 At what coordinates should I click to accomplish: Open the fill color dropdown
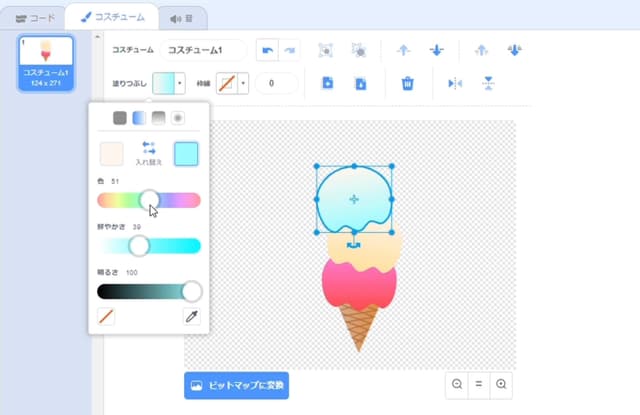(169, 83)
